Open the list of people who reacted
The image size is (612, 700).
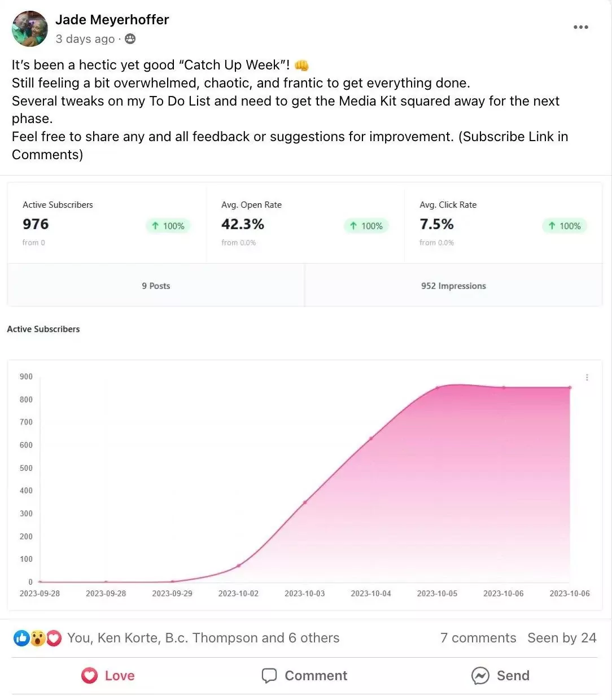point(203,638)
